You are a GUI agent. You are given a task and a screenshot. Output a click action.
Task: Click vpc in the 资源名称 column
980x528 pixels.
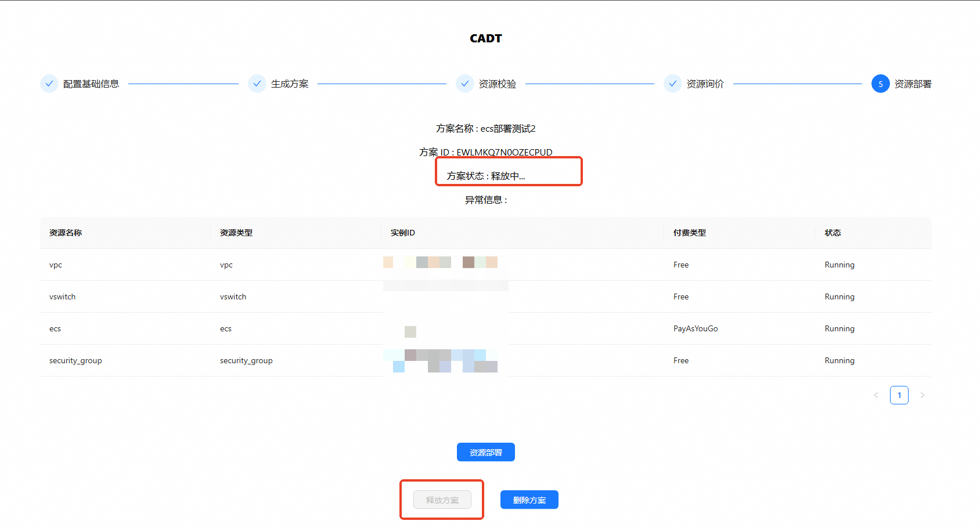click(x=56, y=265)
